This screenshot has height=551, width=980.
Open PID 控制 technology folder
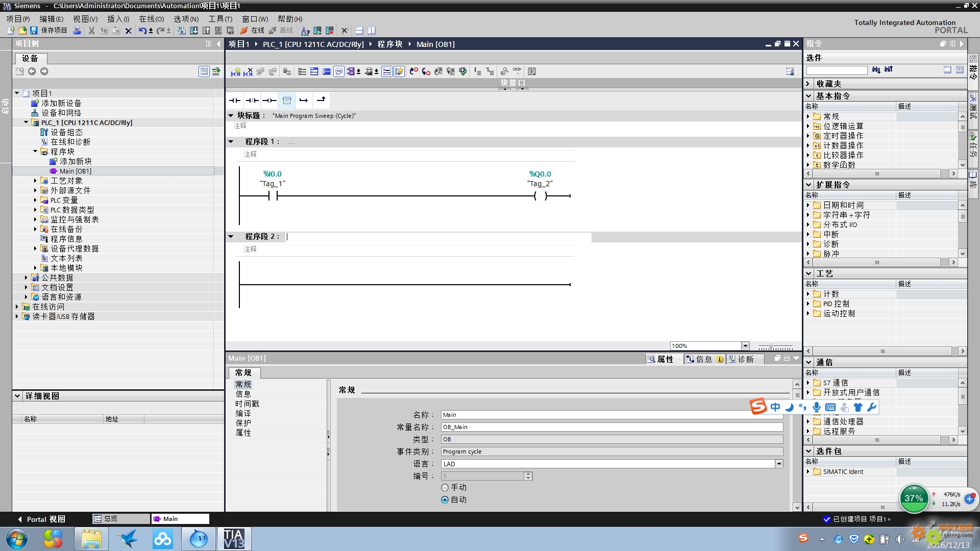[836, 304]
